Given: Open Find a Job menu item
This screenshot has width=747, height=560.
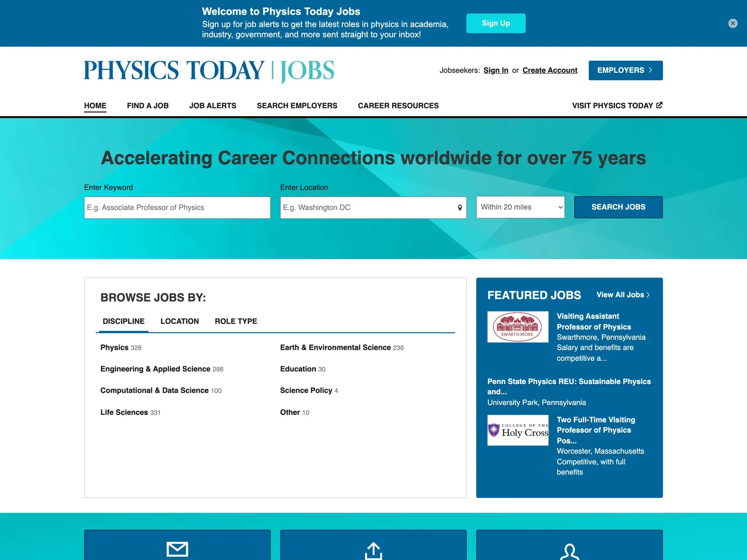Looking at the screenshot, I should click(x=148, y=106).
